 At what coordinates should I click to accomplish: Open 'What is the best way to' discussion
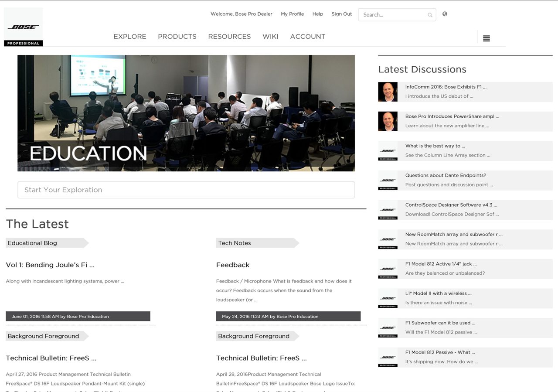pyautogui.click(x=435, y=146)
